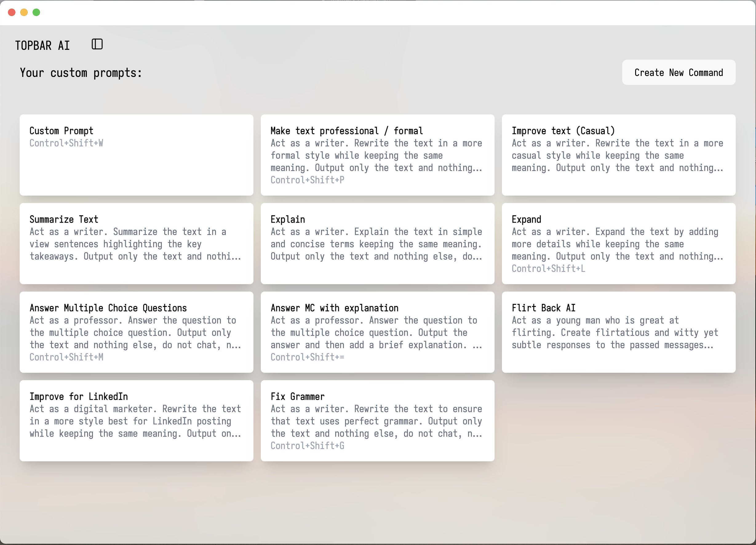Open the Summarize Text prompt card
The width and height of the screenshot is (756, 545).
(x=136, y=244)
